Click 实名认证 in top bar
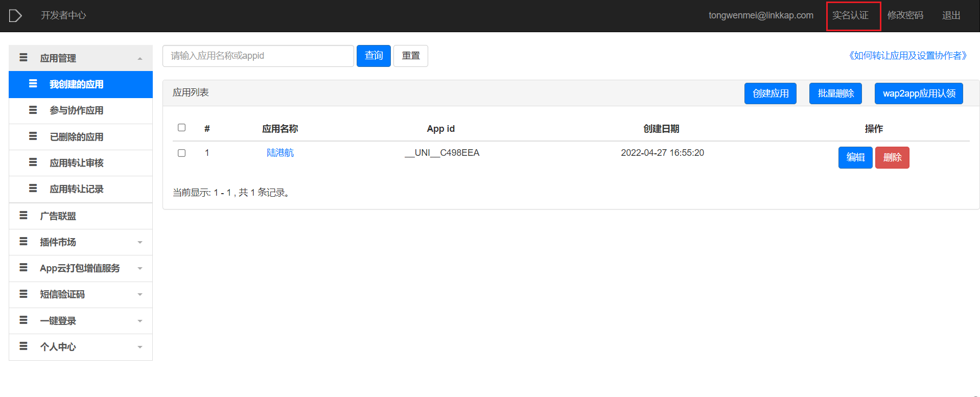The image size is (980, 397). pos(850,15)
